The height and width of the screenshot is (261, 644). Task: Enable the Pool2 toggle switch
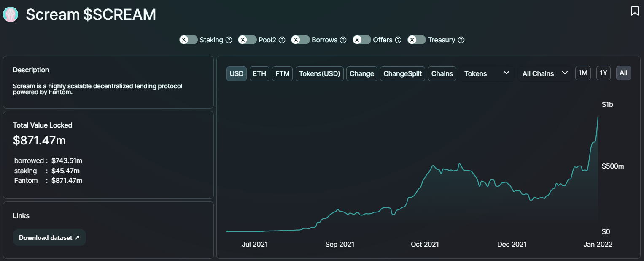pos(247,40)
